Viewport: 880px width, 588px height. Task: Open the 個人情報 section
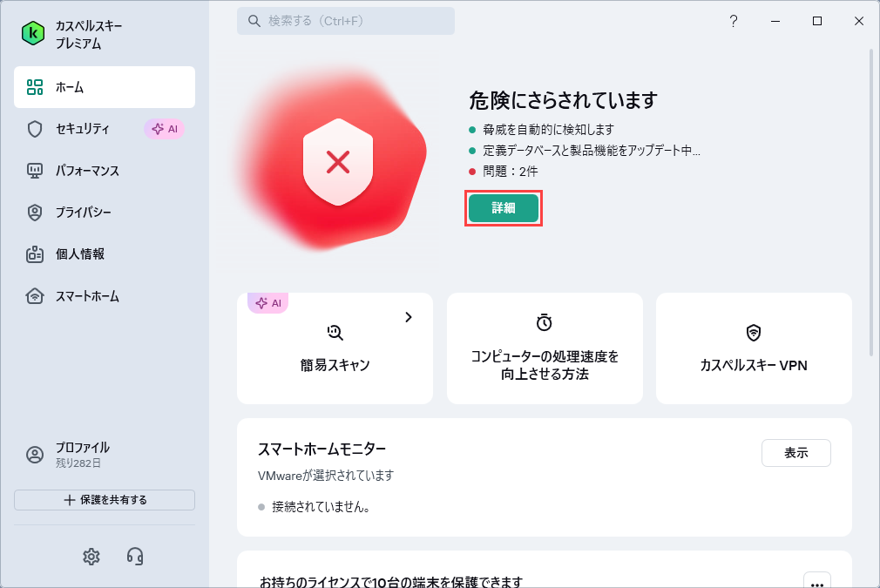pos(105,254)
